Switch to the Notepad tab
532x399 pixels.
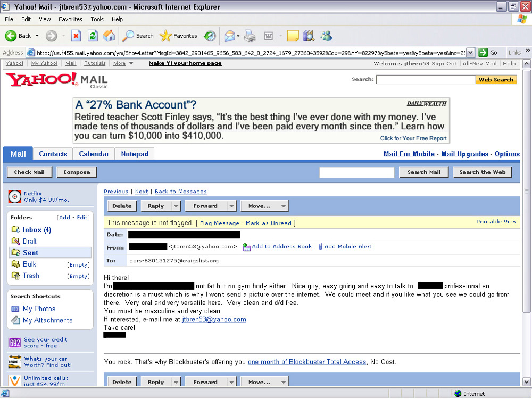(135, 154)
